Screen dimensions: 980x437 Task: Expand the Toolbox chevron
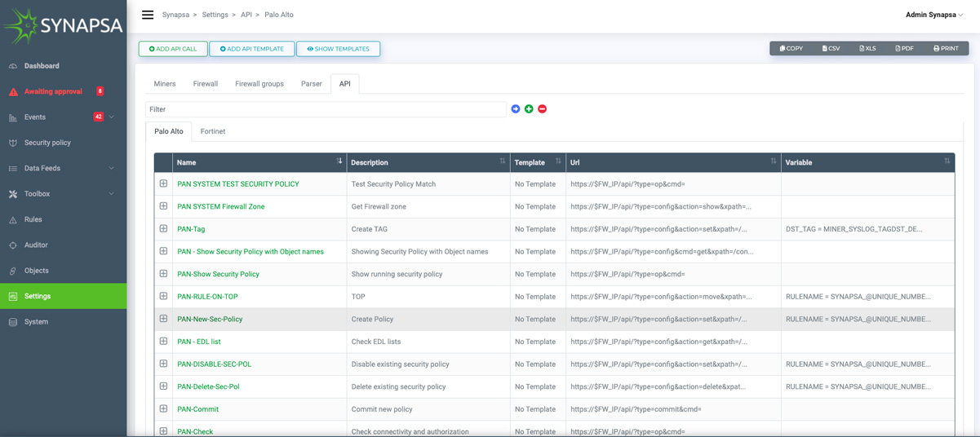coord(112,194)
